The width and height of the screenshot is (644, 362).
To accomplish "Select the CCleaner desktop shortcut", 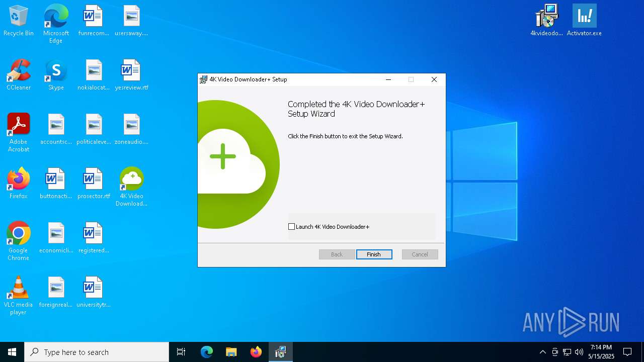I will pos(19,75).
